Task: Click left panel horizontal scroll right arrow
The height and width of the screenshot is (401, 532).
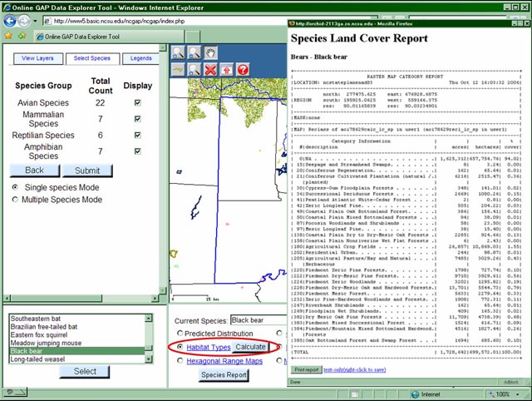Action: click(155, 299)
